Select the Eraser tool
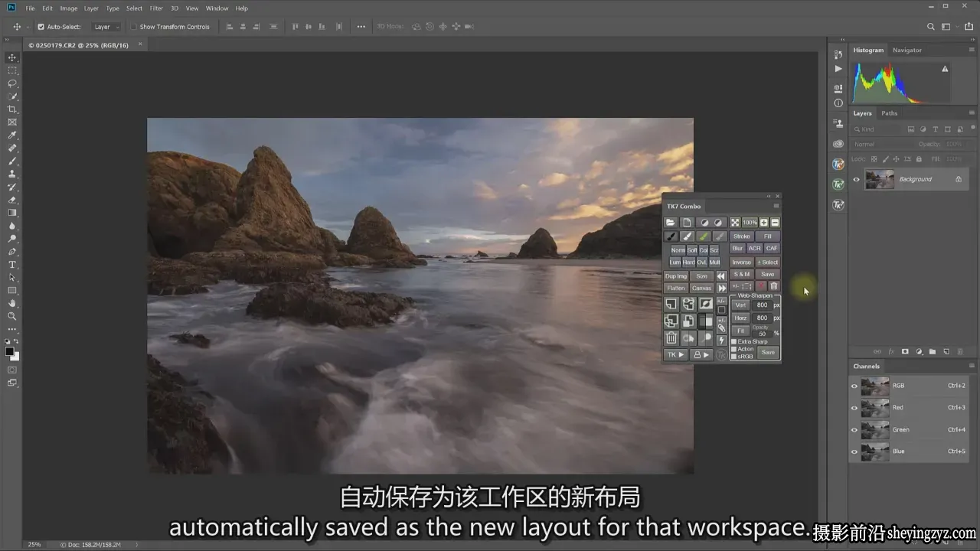The image size is (980, 551). pyautogui.click(x=12, y=200)
